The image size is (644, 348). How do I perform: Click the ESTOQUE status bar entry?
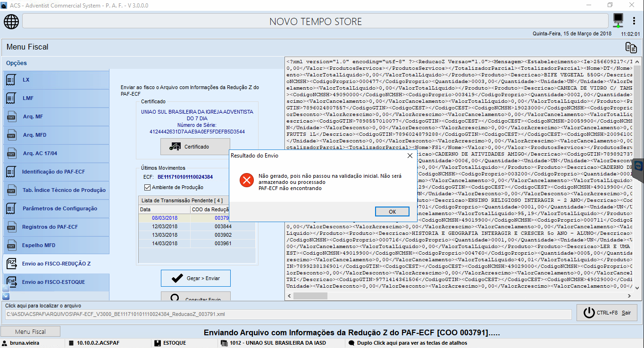pyautogui.click(x=170, y=343)
